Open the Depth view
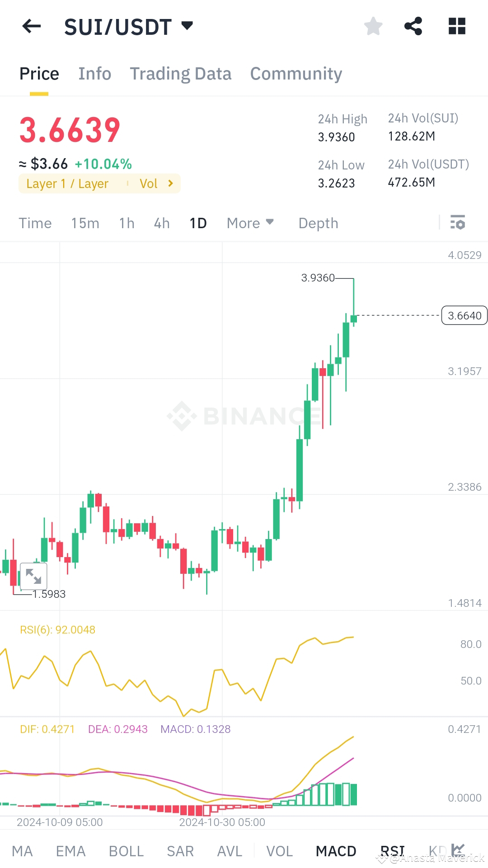The image size is (488, 868). (x=318, y=223)
